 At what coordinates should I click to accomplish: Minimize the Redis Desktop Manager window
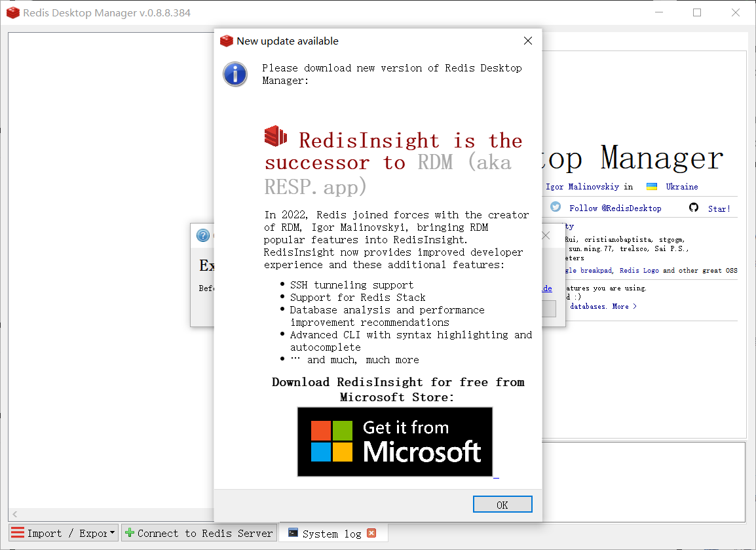tap(659, 12)
